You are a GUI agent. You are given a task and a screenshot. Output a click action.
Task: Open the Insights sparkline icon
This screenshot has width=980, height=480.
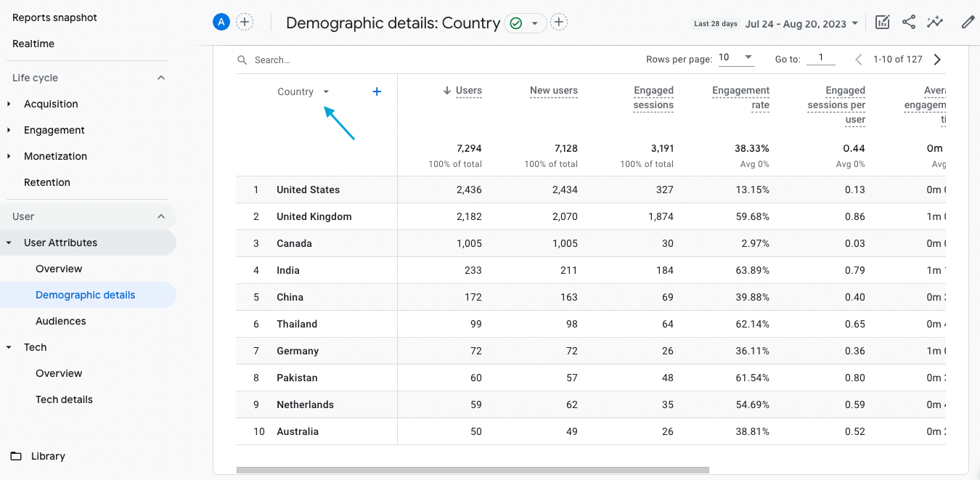click(x=935, y=23)
